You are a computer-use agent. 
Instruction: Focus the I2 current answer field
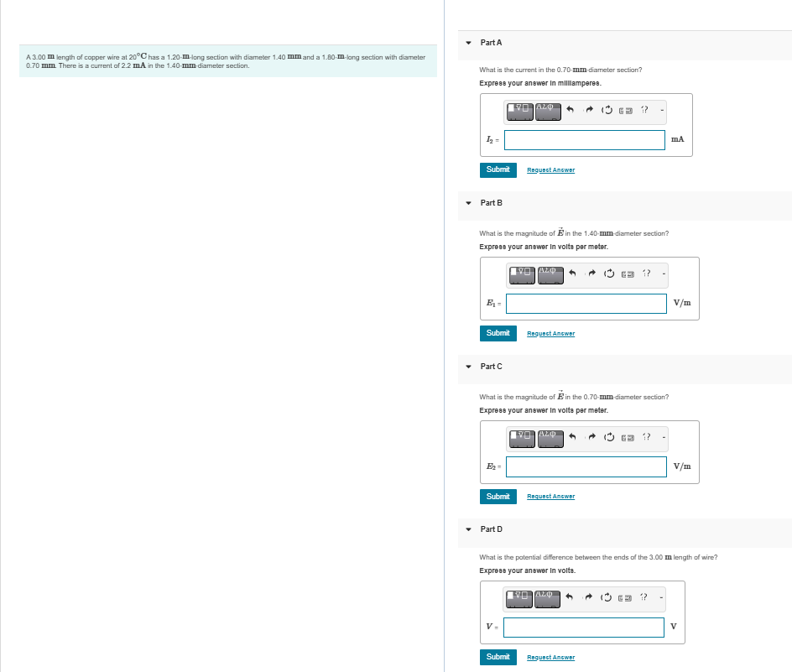pyautogui.click(x=585, y=140)
